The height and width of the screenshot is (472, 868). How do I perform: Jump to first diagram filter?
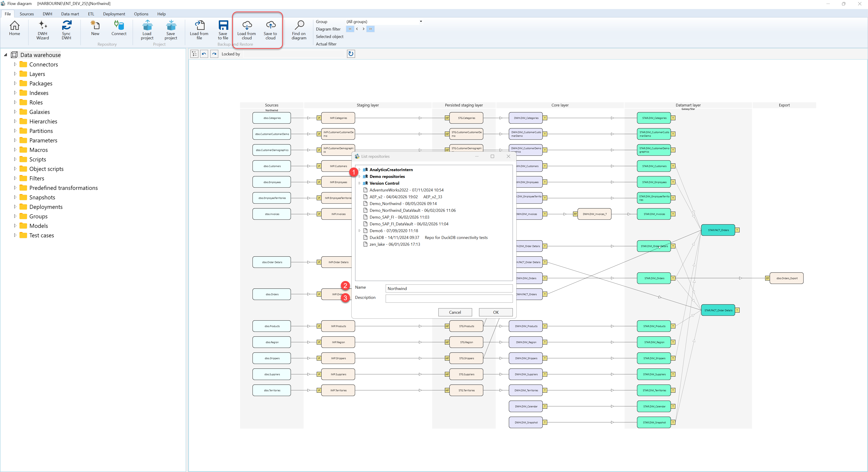pyautogui.click(x=350, y=29)
